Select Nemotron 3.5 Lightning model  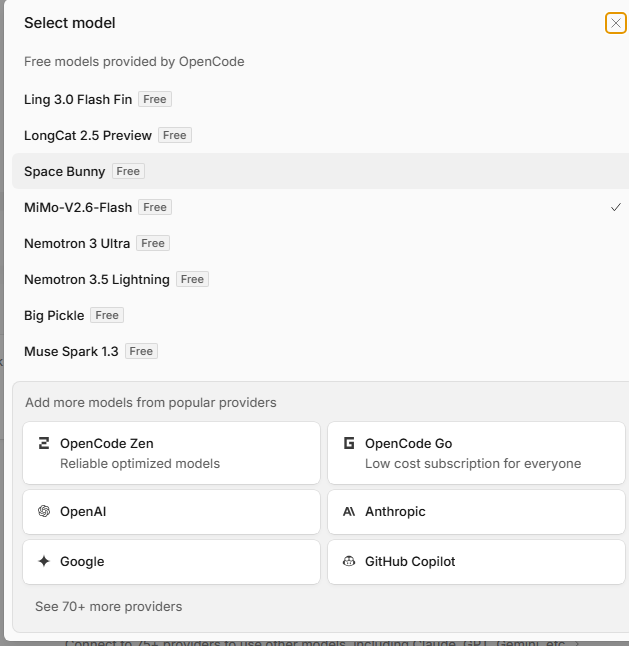click(320, 279)
